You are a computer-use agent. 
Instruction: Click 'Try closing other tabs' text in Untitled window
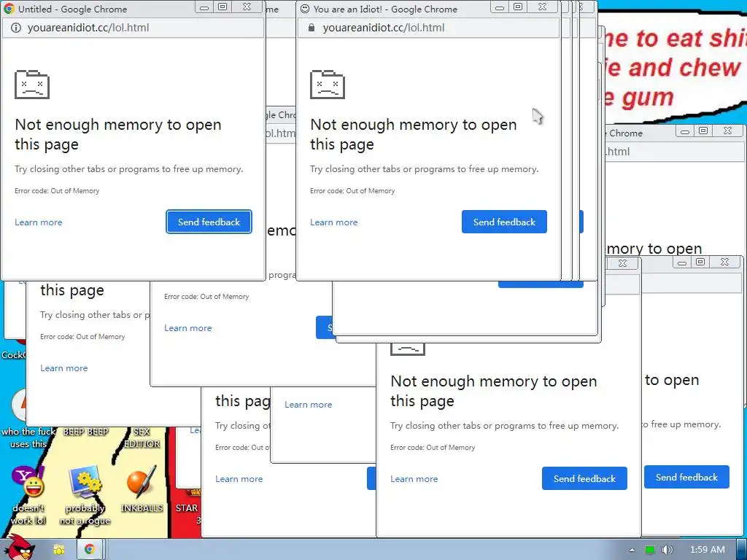tap(128, 169)
